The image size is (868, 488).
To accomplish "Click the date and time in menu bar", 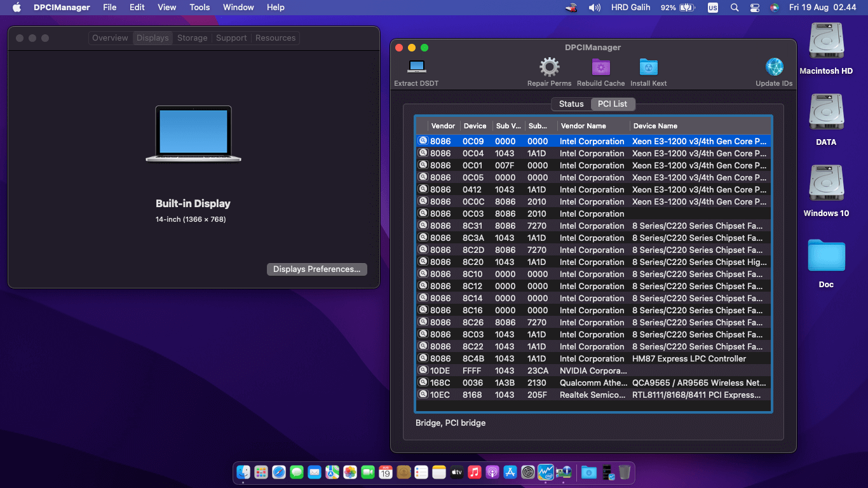I will [822, 8].
